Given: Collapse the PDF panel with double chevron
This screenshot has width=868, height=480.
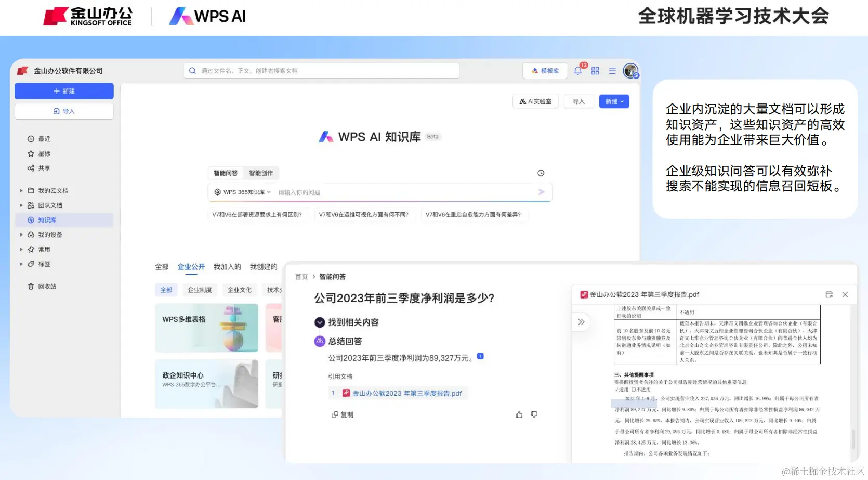Looking at the screenshot, I should pyautogui.click(x=581, y=322).
